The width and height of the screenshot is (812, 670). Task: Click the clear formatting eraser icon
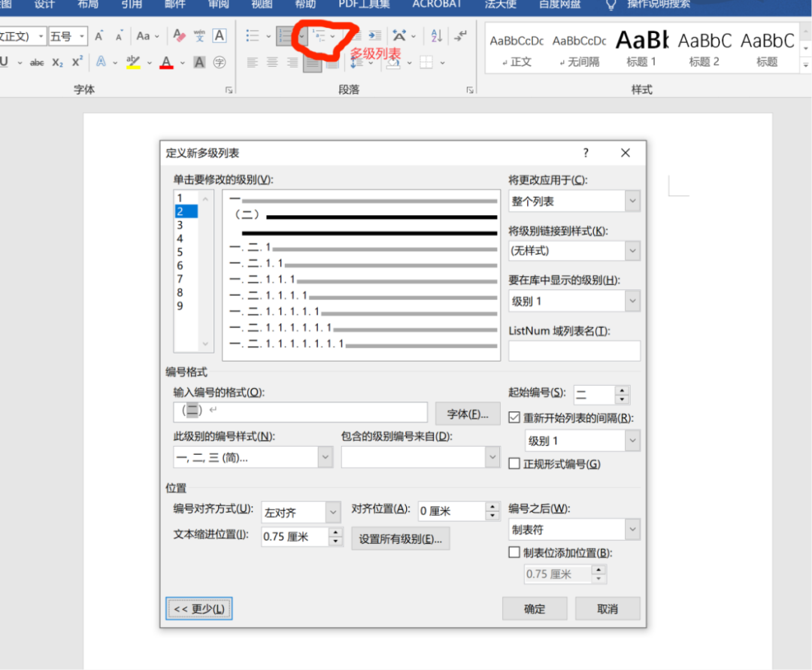tap(179, 35)
